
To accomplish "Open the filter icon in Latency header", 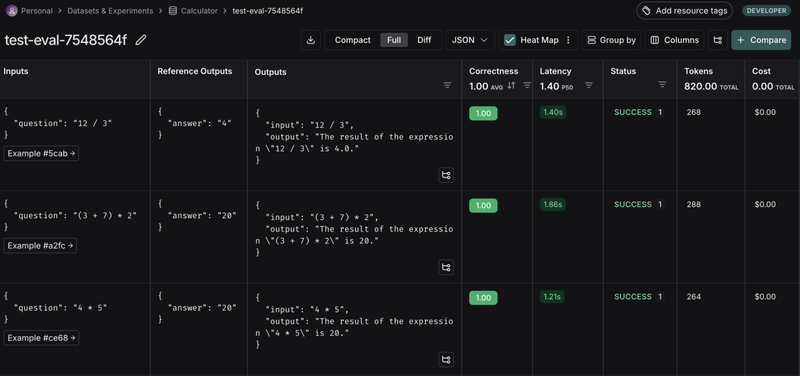I will [x=589, y=85].
